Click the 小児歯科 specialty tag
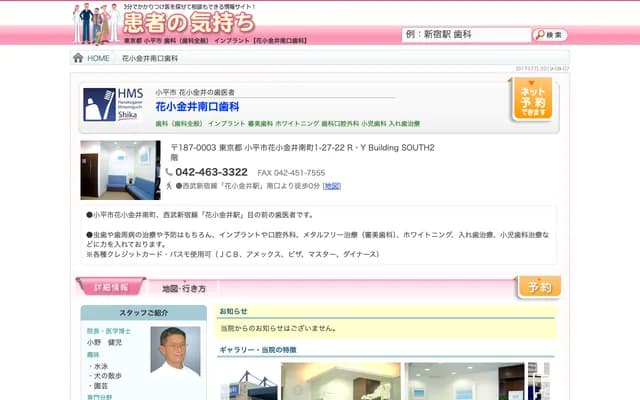 [x=373, y=124]
